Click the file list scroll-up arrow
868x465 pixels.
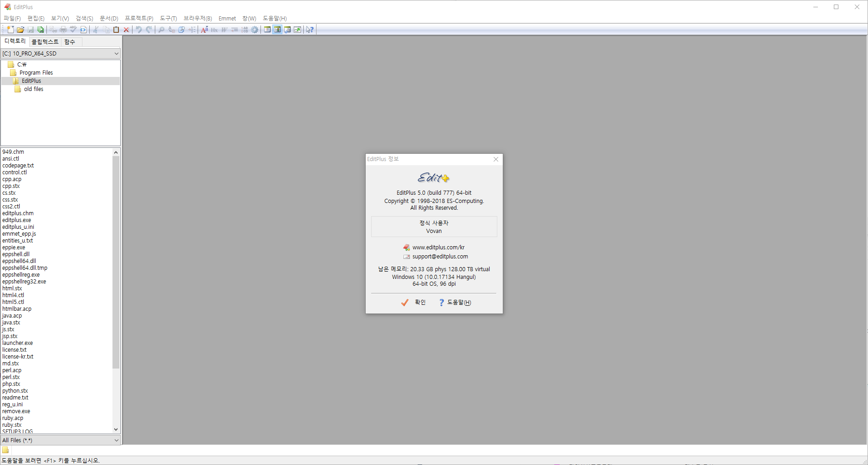pos(116,152)
